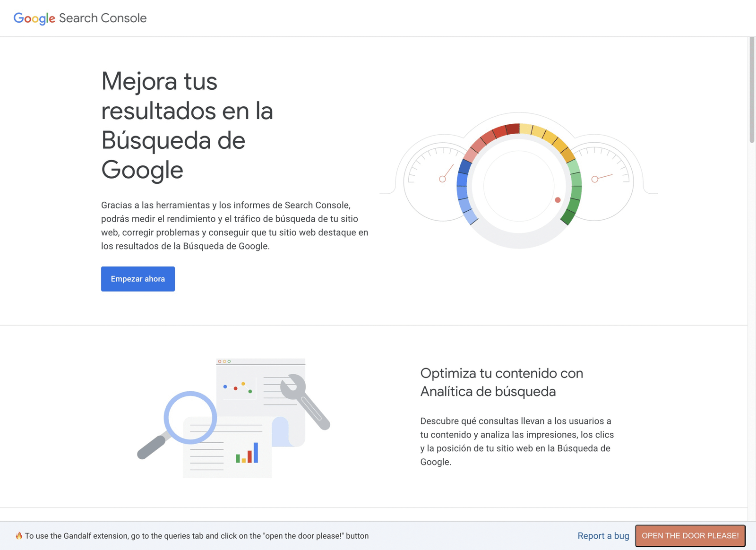Click heading Optimiza tu contenido con Analítica
The image size is (756, 550).
(502, 382)
